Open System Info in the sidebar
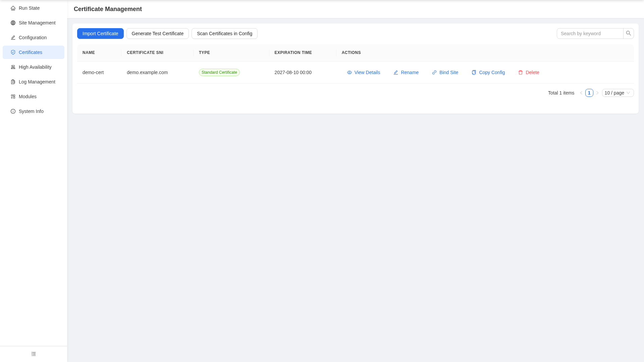 pyautogui.click(x=34, y=111)
